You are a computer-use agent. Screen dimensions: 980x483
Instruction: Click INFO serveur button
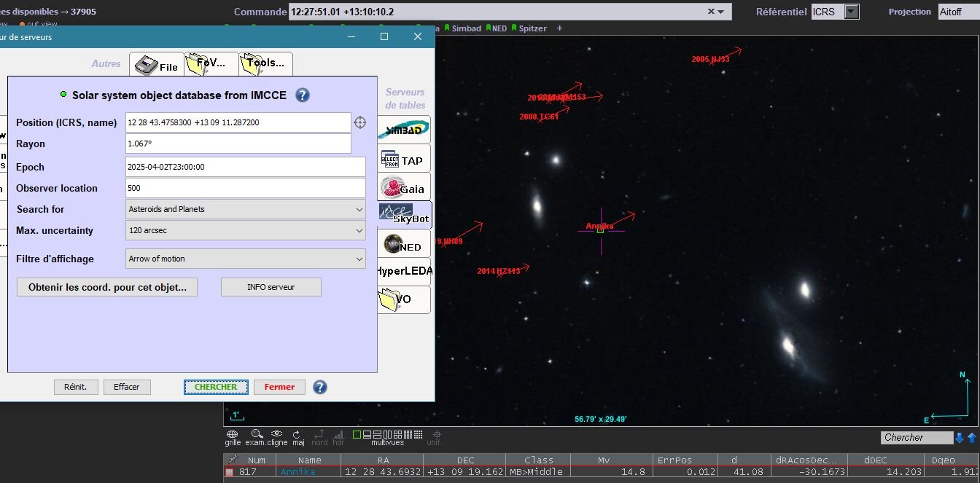click(x=271, y=287)
